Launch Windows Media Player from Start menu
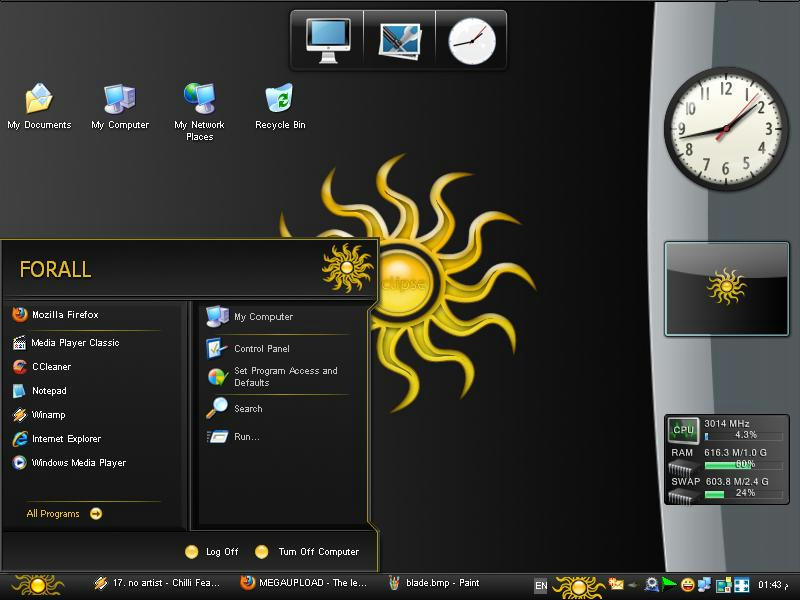Viewport: 800px width, 600px height. pos(69,463)
